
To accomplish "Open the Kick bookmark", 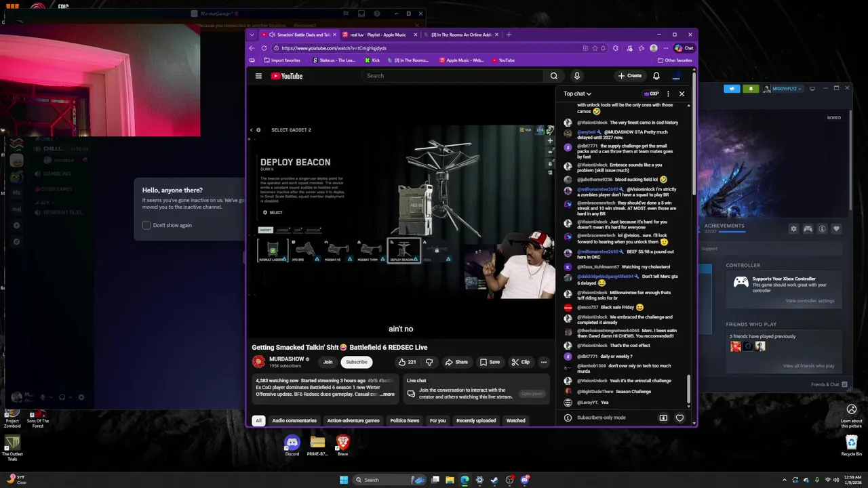I will coord(372,60).
